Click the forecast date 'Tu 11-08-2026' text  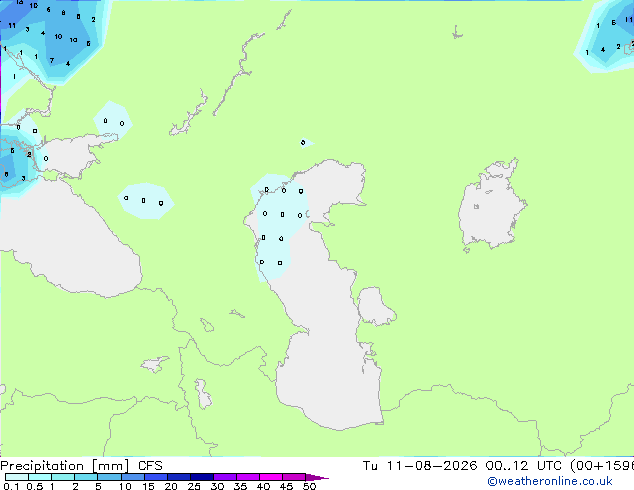(x=420, y=466)
